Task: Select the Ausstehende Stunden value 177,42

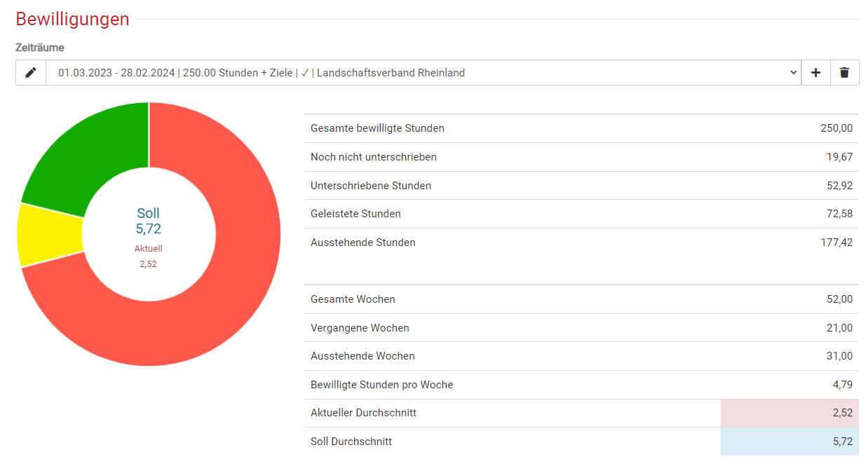Action: click(839, 243)
